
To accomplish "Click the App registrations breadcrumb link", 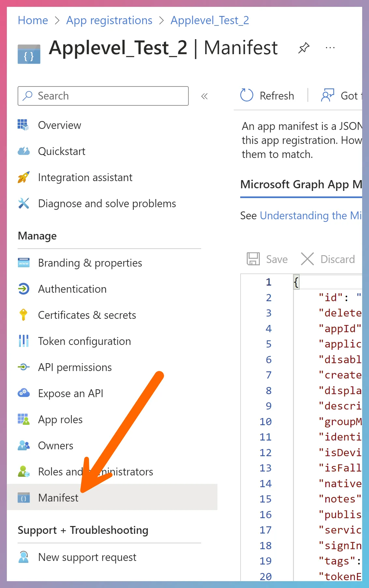I will click(x=109, y=20).
